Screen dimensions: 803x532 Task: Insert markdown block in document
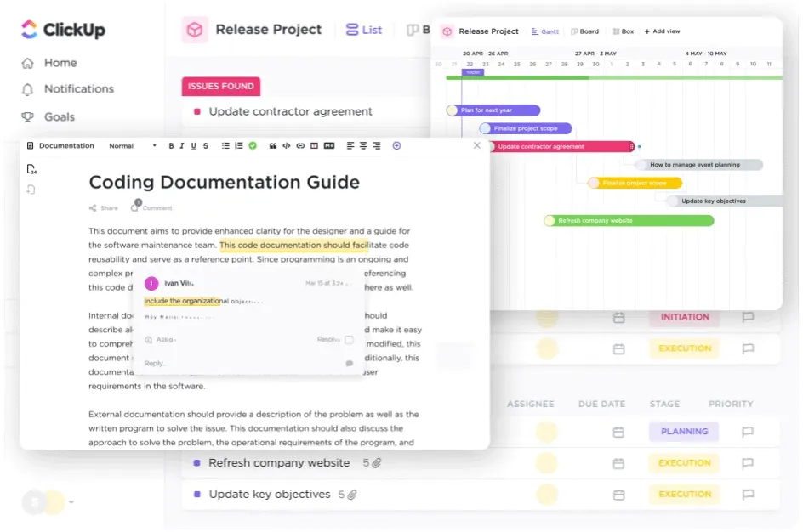(329, 146)
